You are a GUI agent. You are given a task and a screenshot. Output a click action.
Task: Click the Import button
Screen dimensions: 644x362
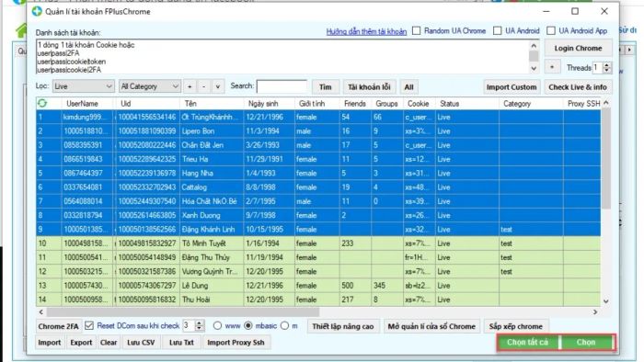pos(50,343)
